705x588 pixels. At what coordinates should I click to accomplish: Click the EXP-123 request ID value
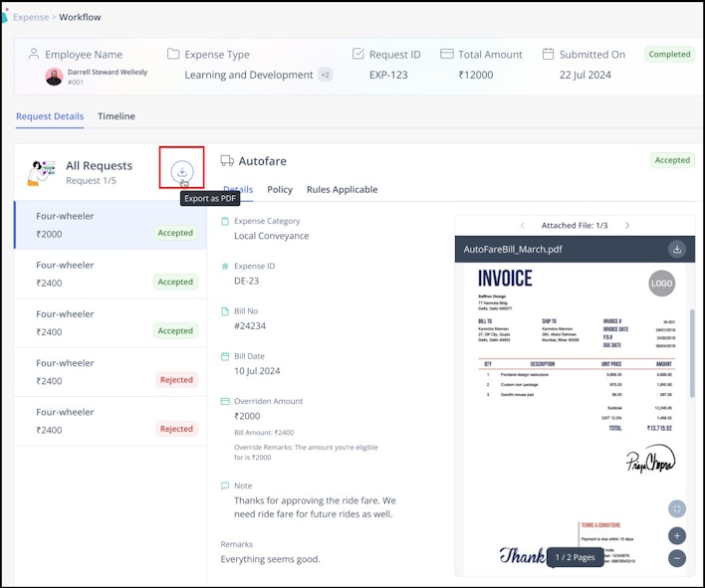[x=388, y=75]
